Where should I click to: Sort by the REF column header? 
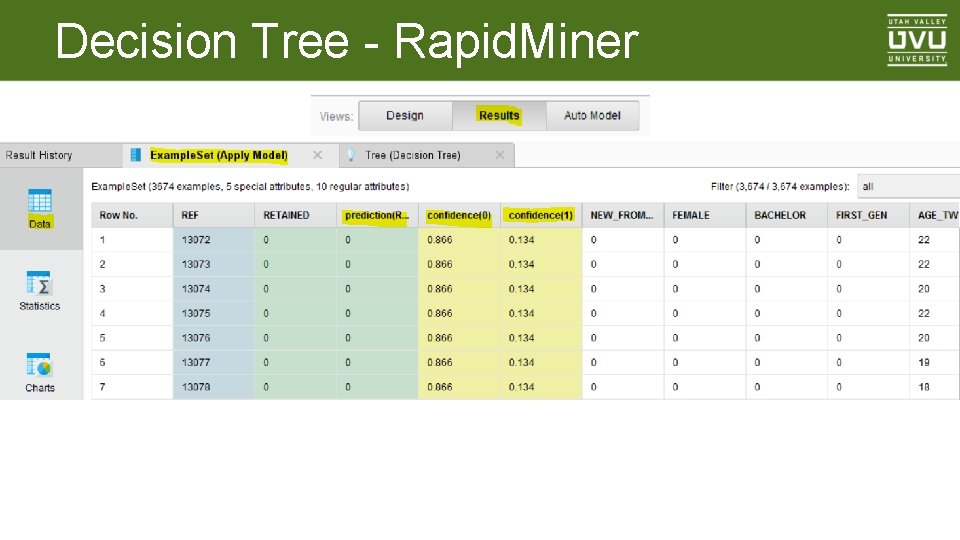point(214,216)
